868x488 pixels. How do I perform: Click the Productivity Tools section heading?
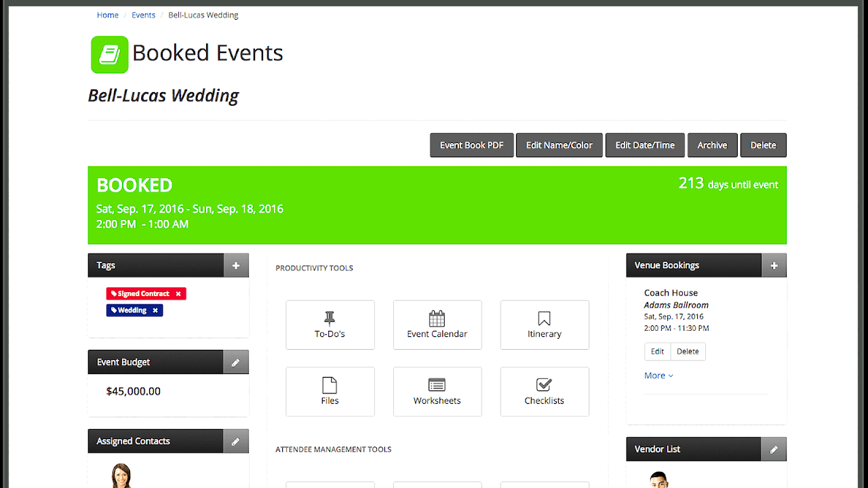click(x=314, y=268)
